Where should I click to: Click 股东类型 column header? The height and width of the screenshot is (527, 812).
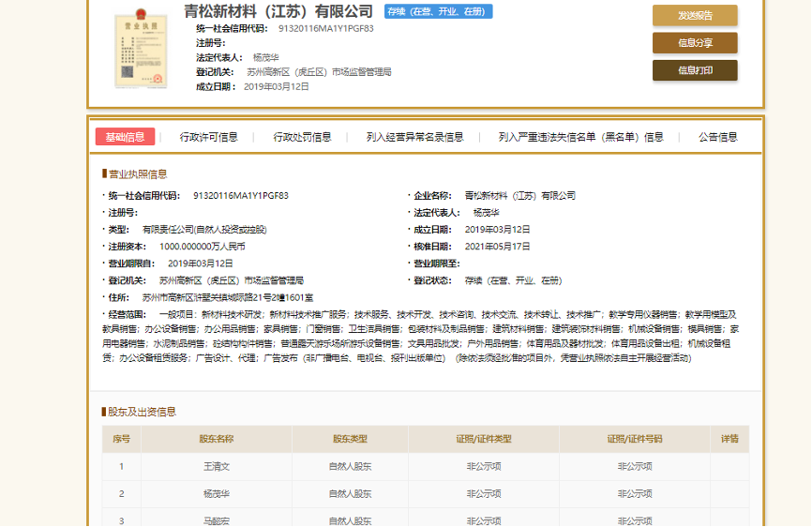pos(350,439)
